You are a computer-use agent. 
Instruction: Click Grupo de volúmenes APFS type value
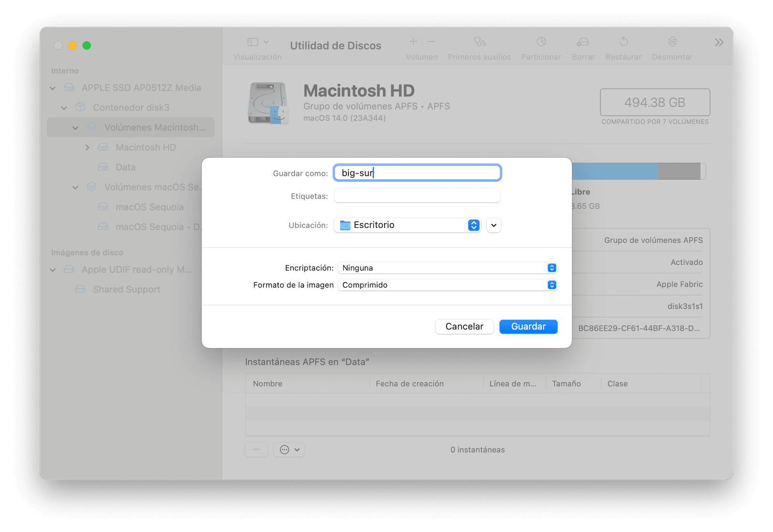click(x=653, y=240)
